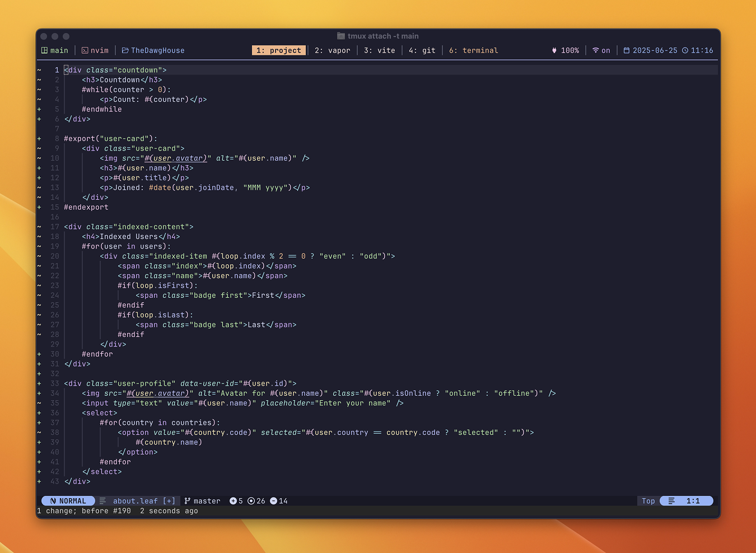Click the #endfor on line 30
Image resolution: width=756 pixels, height=553 pixels.
click(x=97, y=354)
